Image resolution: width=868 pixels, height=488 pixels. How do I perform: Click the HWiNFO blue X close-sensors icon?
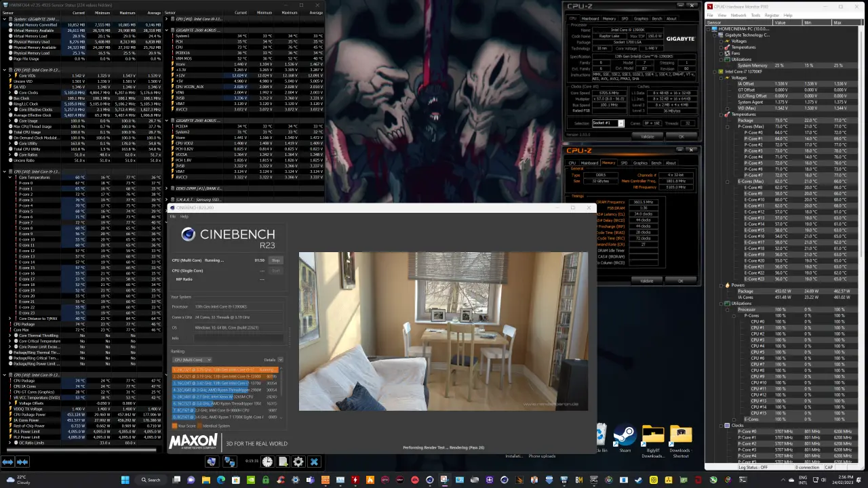click(x=314, y=462)
